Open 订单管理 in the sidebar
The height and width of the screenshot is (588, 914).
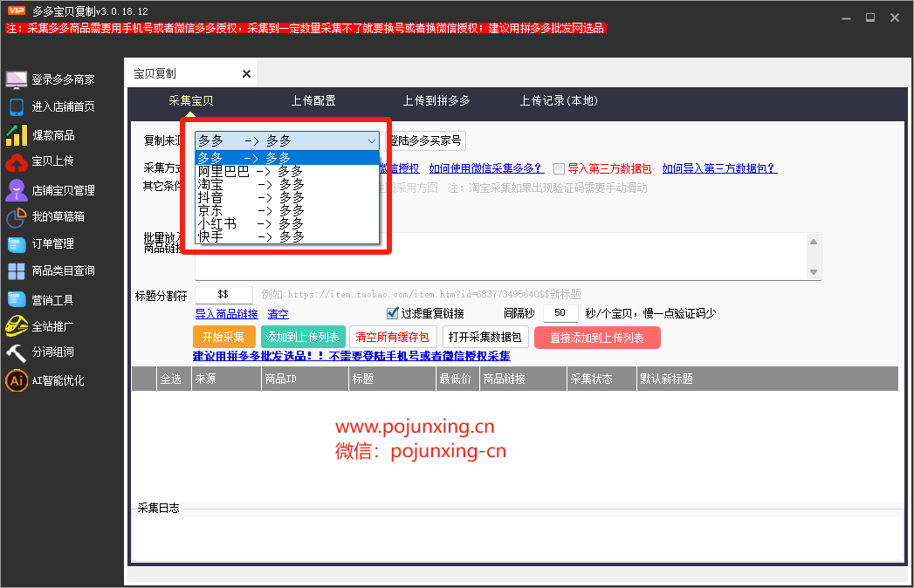tap(52, 243)
